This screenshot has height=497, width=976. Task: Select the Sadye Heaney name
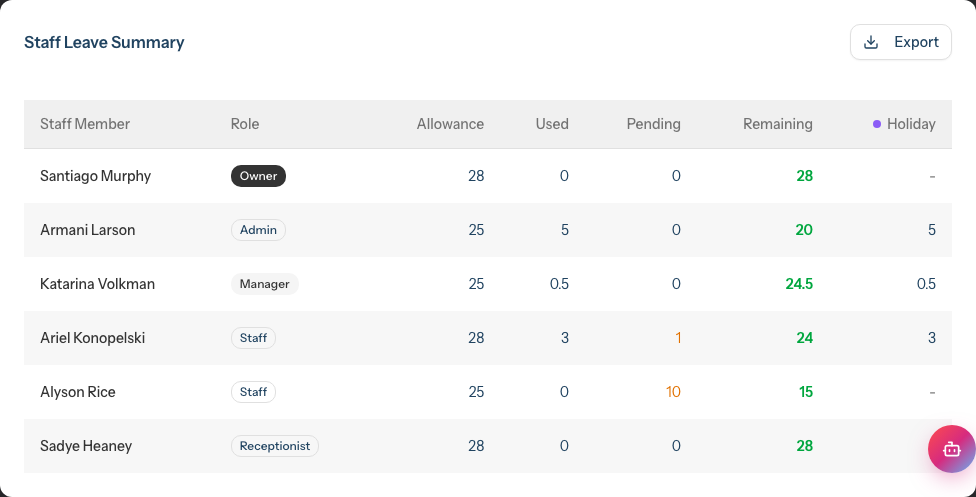pos(86,446)
